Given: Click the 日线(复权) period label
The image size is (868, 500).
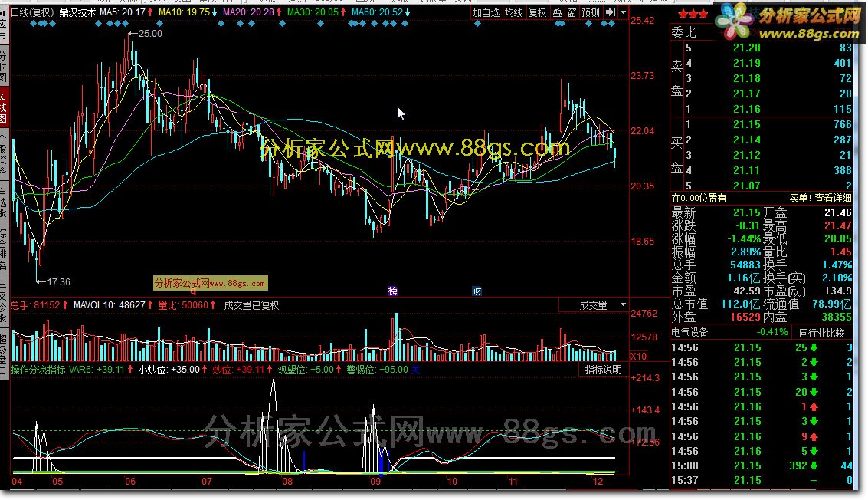Looking at the screenshot, I should click(x=32, y=12).
